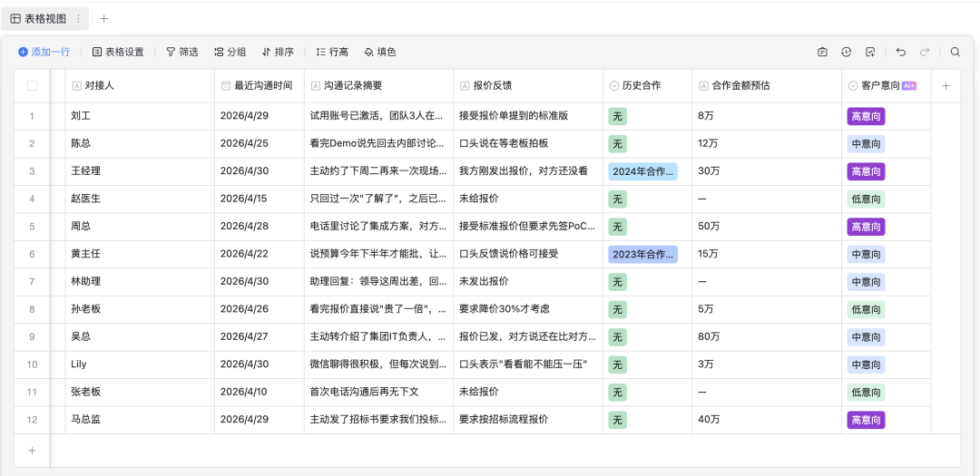Click the Lily contact cell
980x476 pixels.
140,364
